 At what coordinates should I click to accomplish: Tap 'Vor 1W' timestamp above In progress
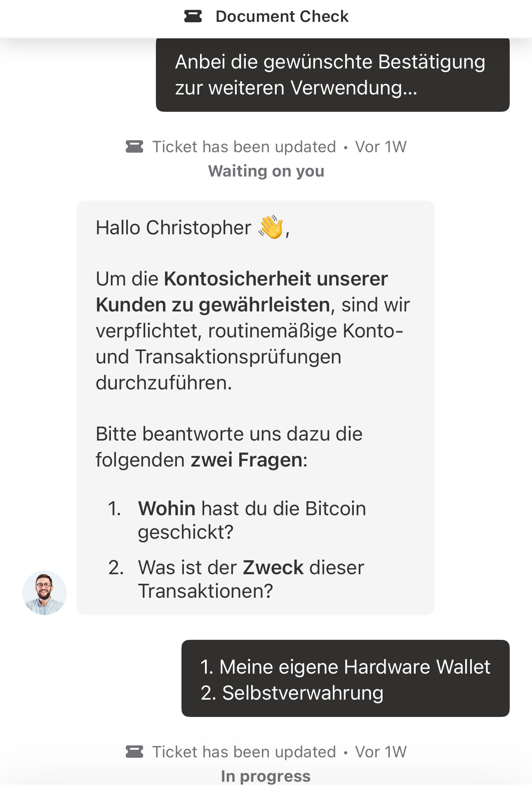coord(381,752)
